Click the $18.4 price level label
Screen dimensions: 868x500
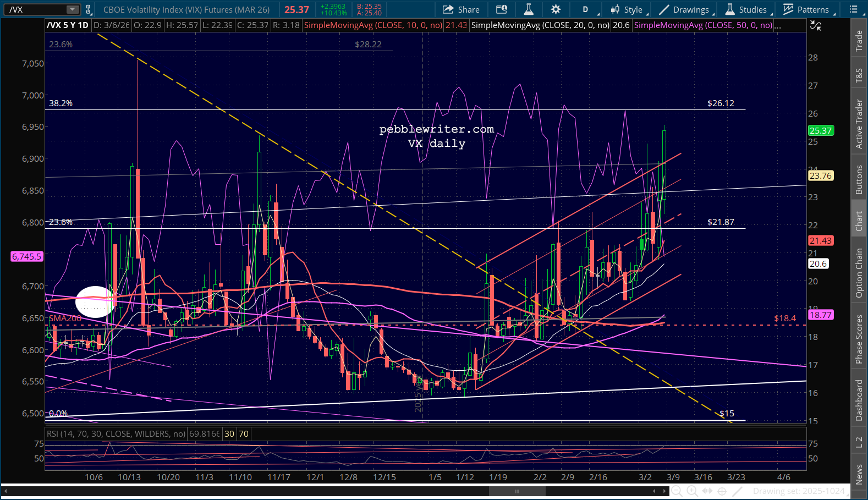(x=785, y=318)
